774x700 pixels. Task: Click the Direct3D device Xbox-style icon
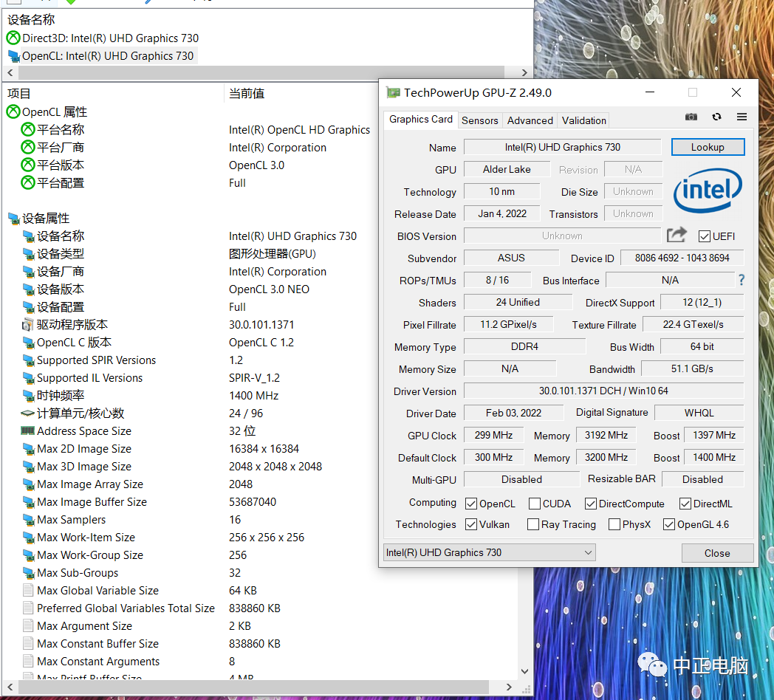13,38
